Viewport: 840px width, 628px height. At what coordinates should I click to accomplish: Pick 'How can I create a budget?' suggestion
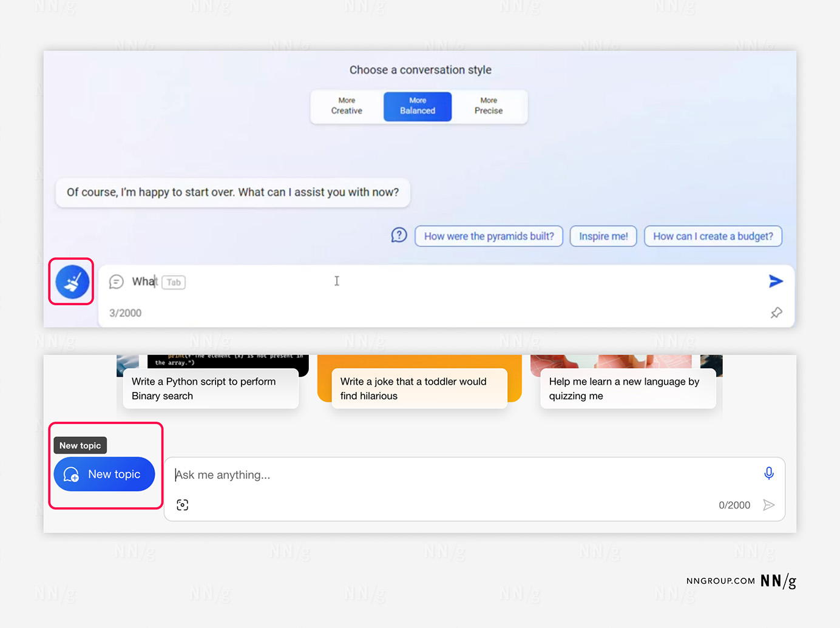(713, 236)
